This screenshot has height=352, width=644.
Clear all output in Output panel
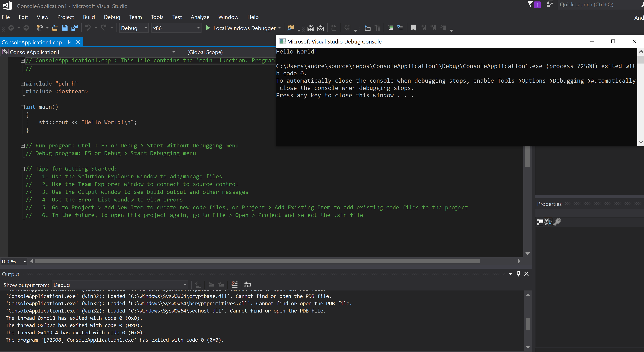tap(234, 284)
